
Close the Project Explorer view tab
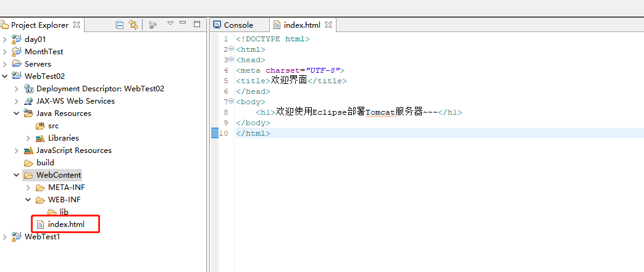pyautogui.click(x=77, y=25)
